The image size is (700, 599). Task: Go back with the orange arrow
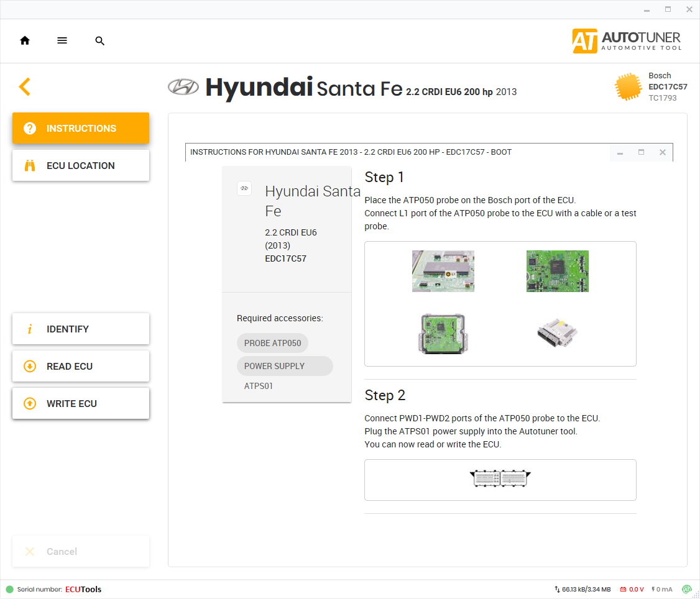pyautogui.click(x=25, y=86)
